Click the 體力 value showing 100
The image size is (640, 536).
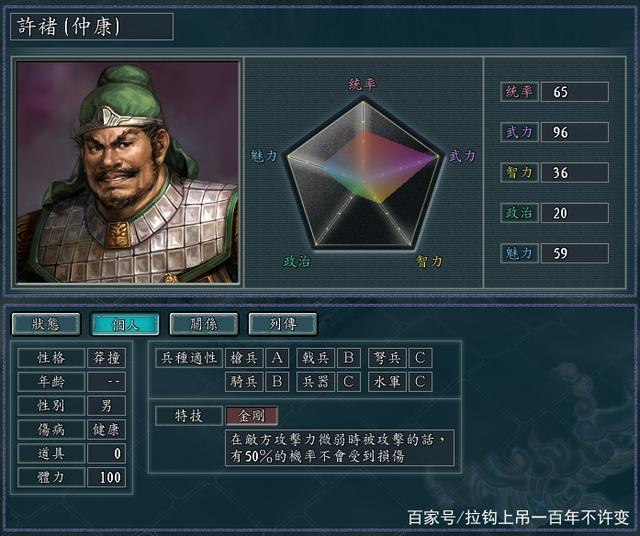click(x=106, y=477)
